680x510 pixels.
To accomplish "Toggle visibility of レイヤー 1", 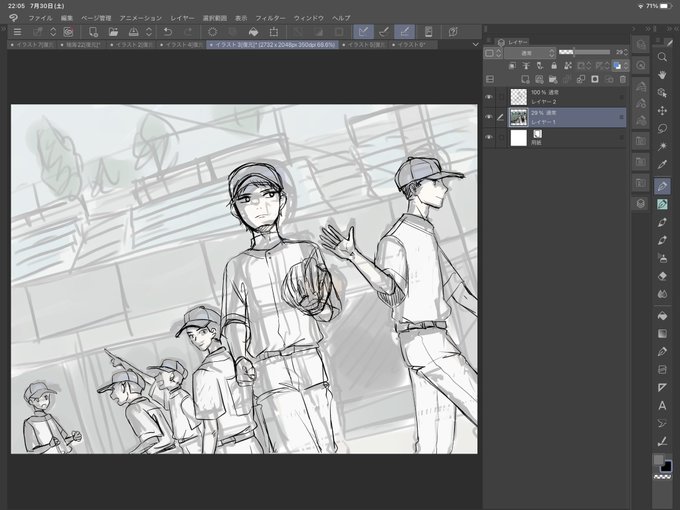I will [x=489, y=117].
